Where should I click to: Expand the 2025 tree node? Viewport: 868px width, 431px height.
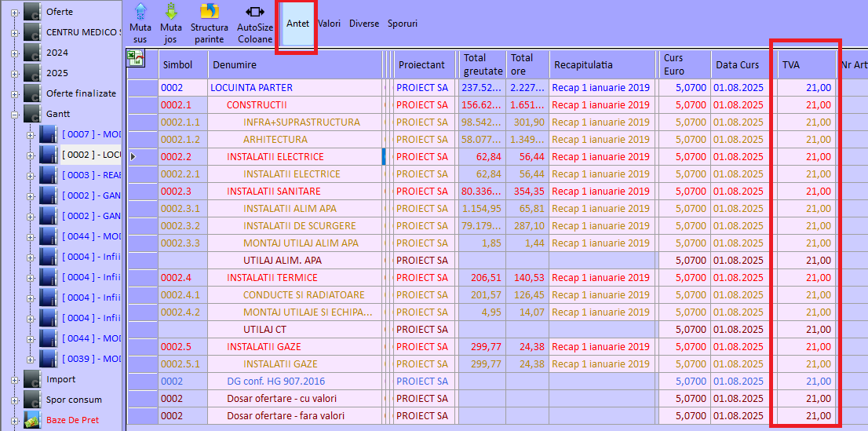click(x=15, y=74)
